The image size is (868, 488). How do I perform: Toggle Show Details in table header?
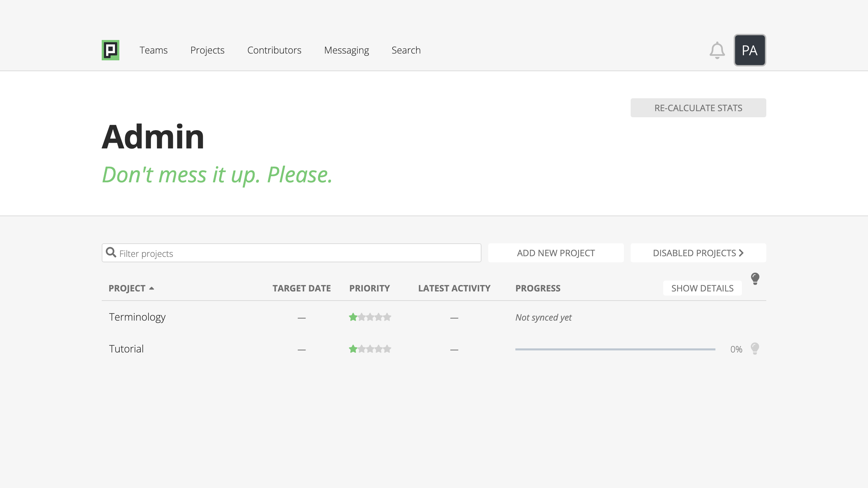tap(703, 288)
